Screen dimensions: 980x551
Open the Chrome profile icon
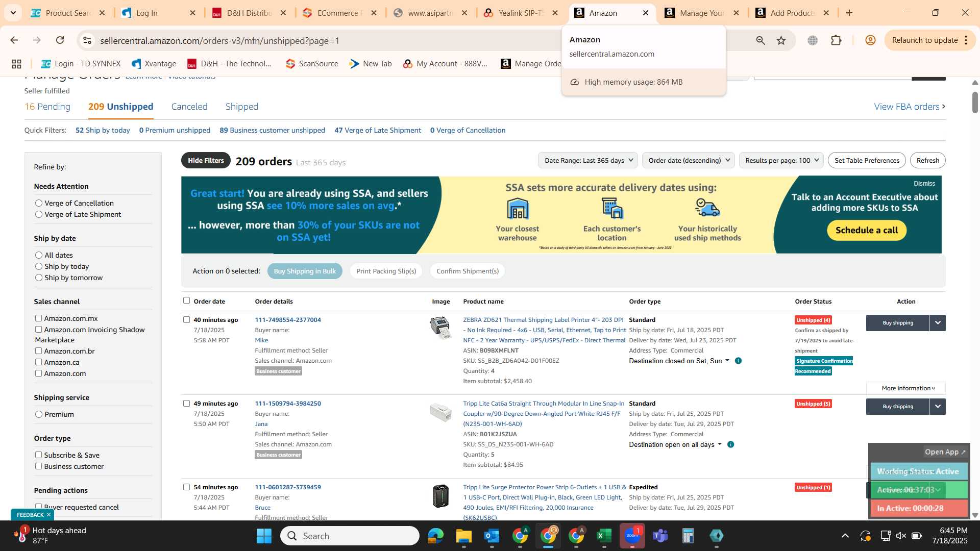(x=871, y=40)
